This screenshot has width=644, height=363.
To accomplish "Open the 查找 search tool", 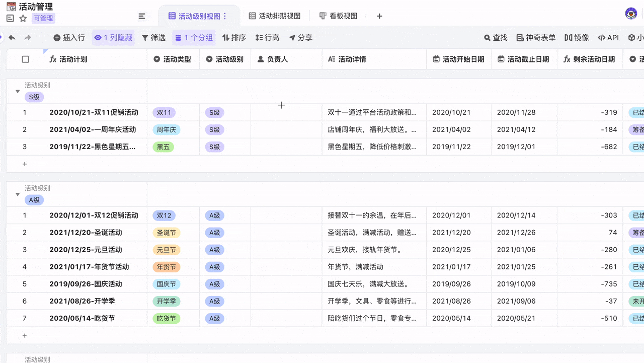I will point(496,38).
